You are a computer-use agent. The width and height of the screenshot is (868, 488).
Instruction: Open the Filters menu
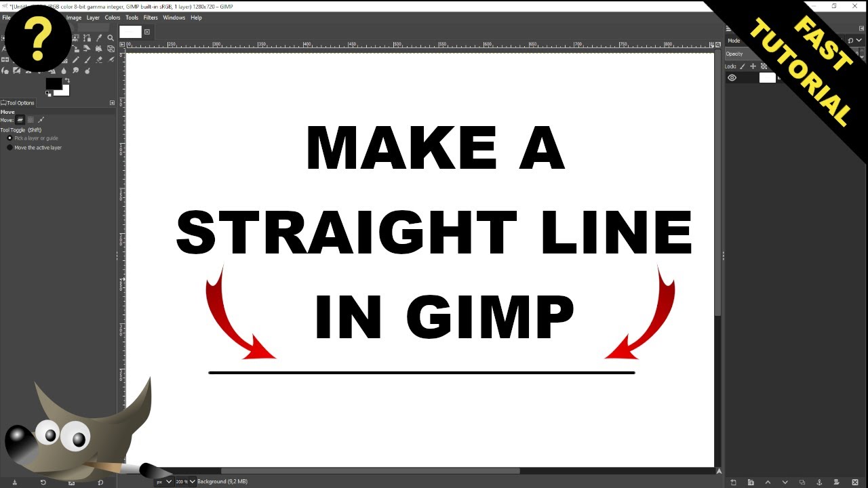pos(151,18)
